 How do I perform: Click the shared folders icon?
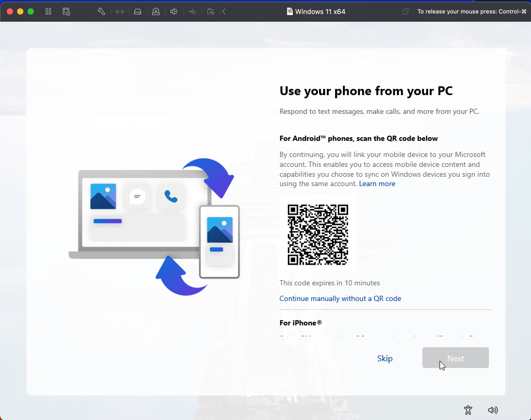tap(211, 11)
